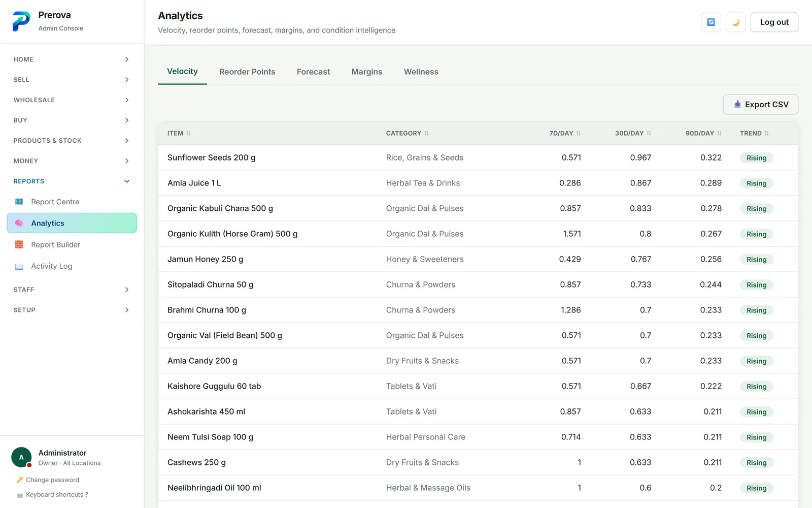
Task: Sort by ITEM column sort icon
Action: (x=188, y=133)
